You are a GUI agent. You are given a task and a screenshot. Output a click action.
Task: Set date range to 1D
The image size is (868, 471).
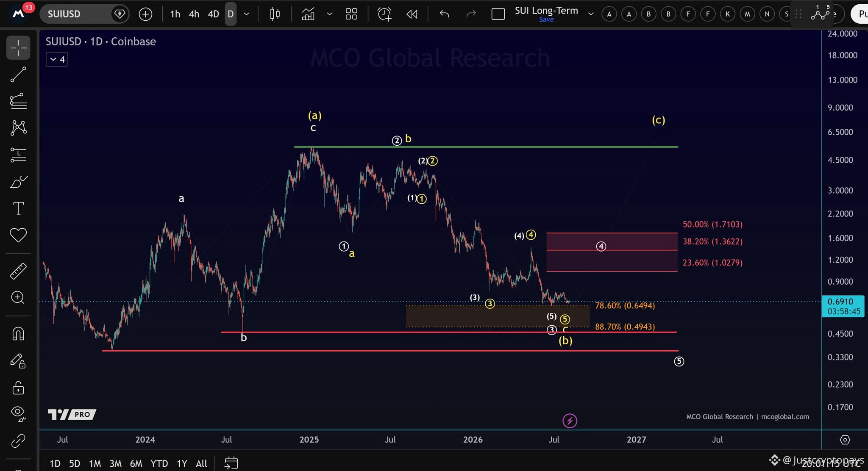[x=55, y=463]
